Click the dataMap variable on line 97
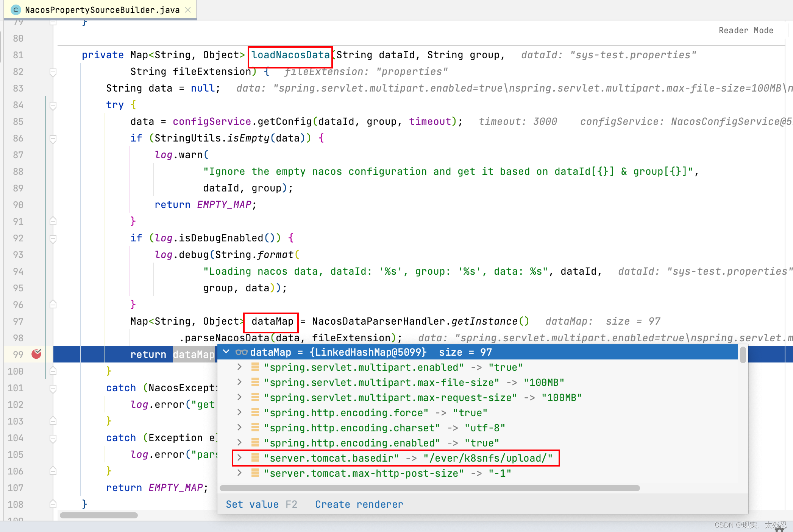 pyautogui.click(x=272, y=321)
